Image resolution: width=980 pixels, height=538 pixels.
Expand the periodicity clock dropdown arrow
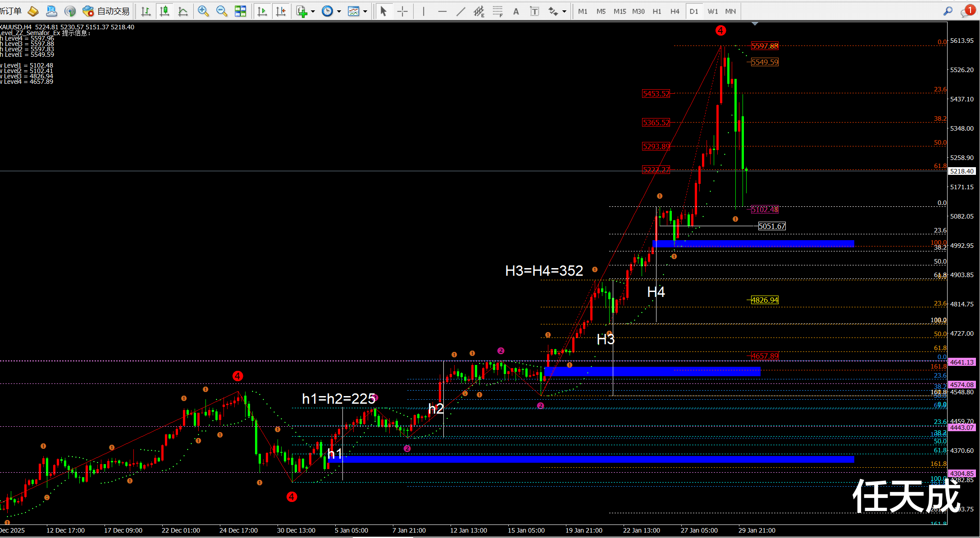(x=339, y=11)
